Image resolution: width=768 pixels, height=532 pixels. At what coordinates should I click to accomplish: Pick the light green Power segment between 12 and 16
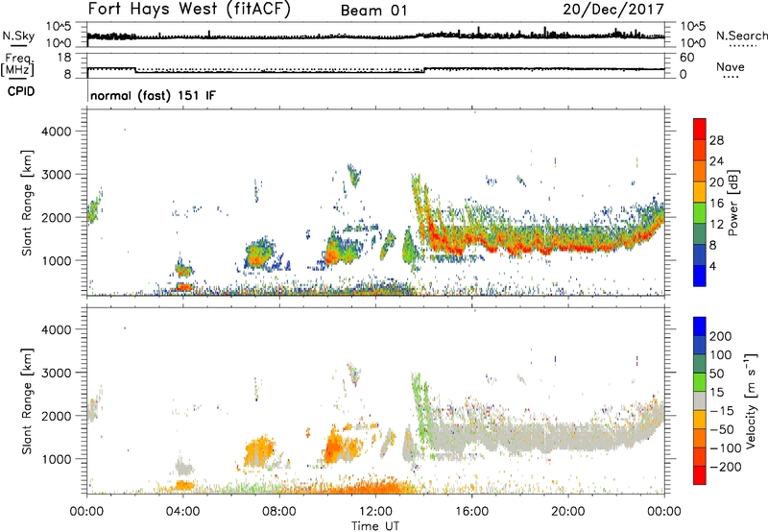[700, 212]
